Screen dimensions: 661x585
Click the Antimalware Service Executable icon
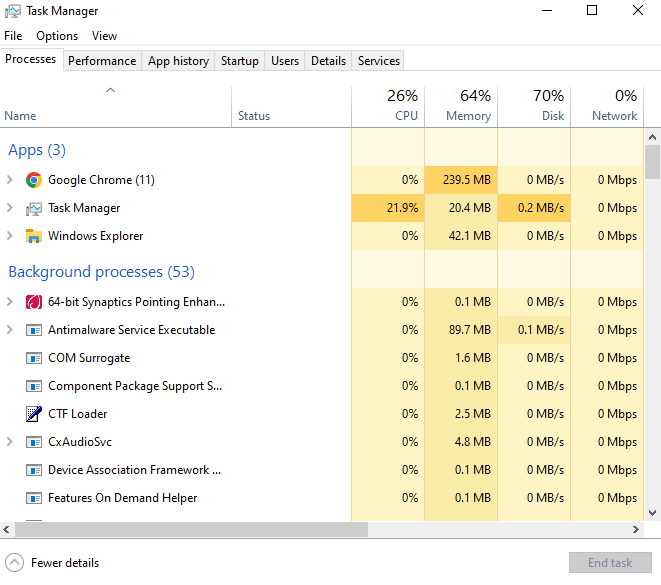pos(33,330)
